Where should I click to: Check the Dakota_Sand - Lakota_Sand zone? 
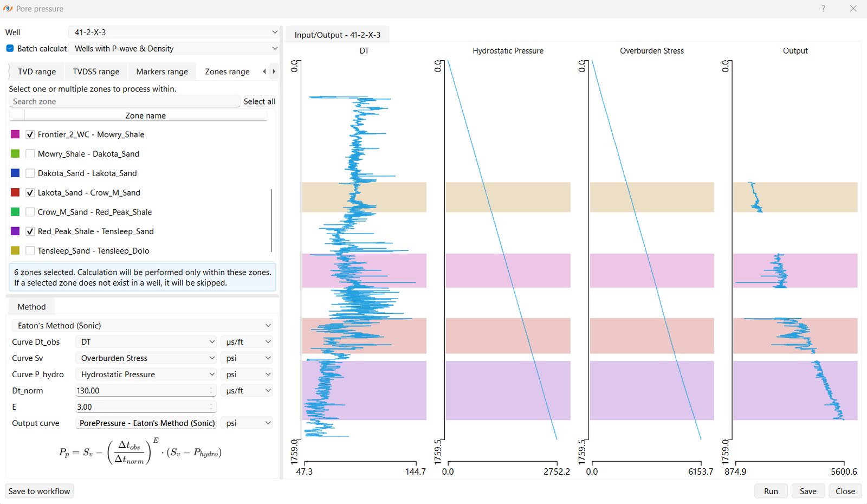30,173
